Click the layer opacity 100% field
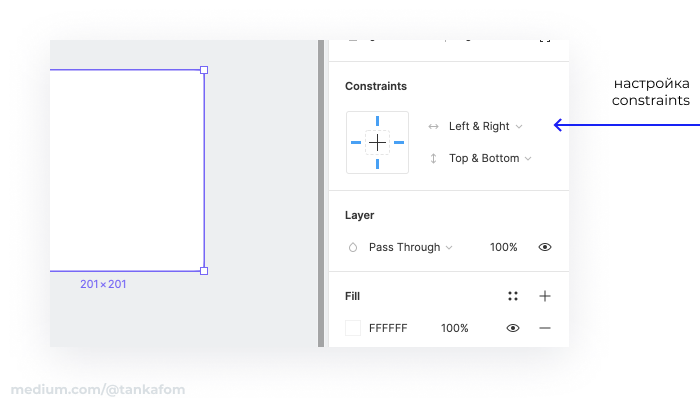 pos(504,247)
